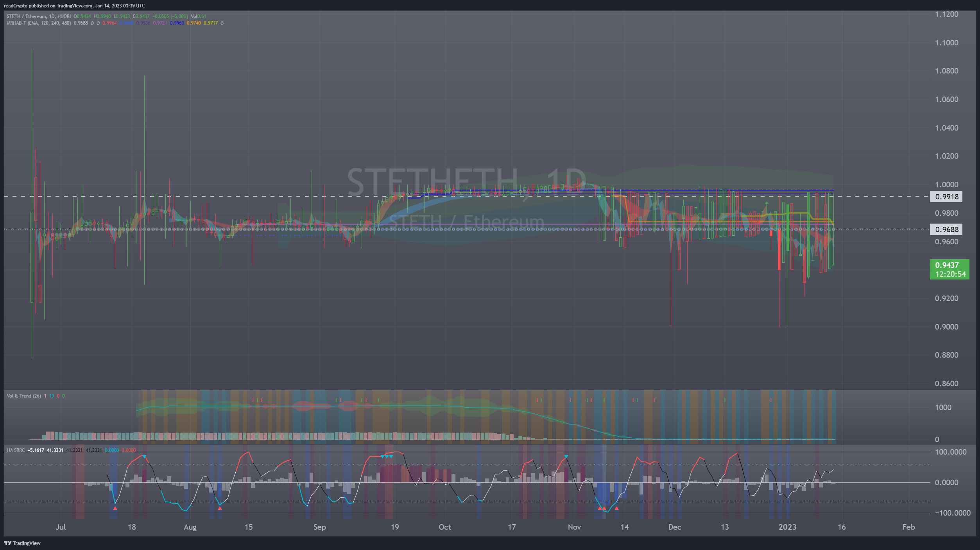Viewport: 980px width, 550px height.
Task: Click the red 0.9964 MRHAB-T value
Action: click(x=109, y=23)
